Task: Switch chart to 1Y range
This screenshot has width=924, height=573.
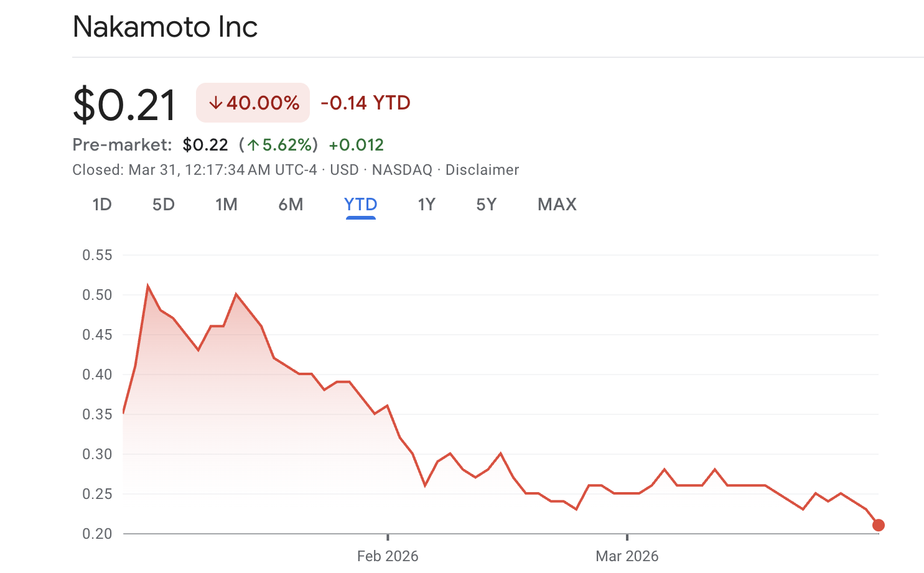Action: [x=426, y=205]
